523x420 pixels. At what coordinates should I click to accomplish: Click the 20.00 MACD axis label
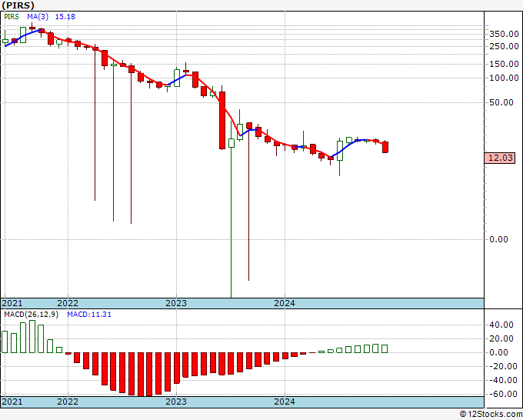coord(501,338)
